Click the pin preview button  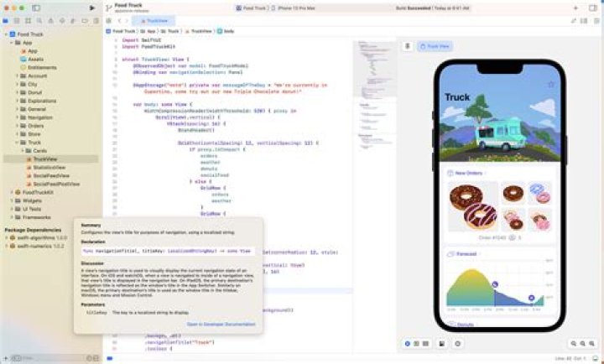(407, 46)
